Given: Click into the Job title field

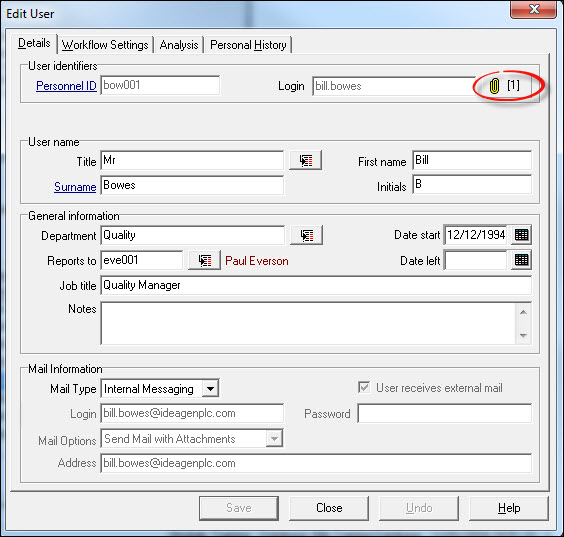Looking at the screenshot, I should click(x=316, y=285).
